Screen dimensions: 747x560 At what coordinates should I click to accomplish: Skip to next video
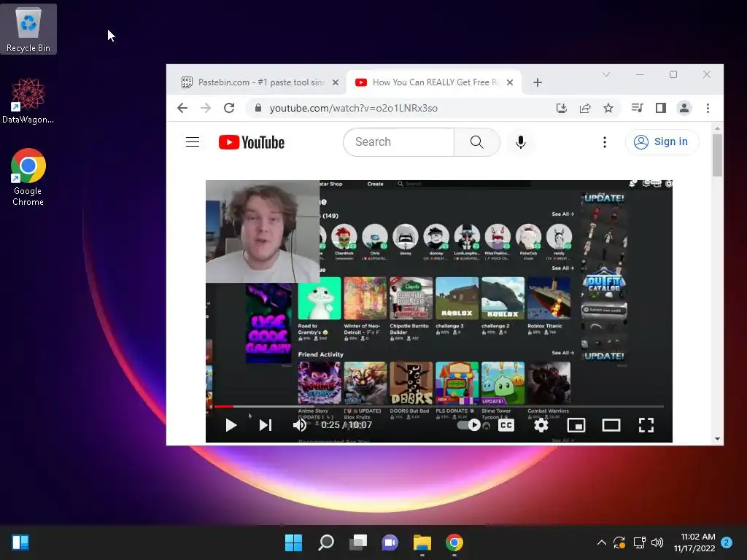pos(266,425)
